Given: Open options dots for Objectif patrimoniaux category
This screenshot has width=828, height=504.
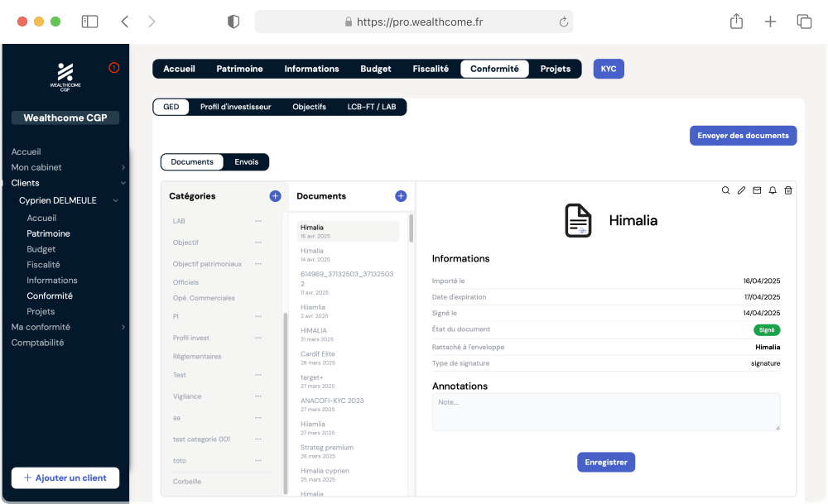Looking at the screenshot, I should point(258,264).
